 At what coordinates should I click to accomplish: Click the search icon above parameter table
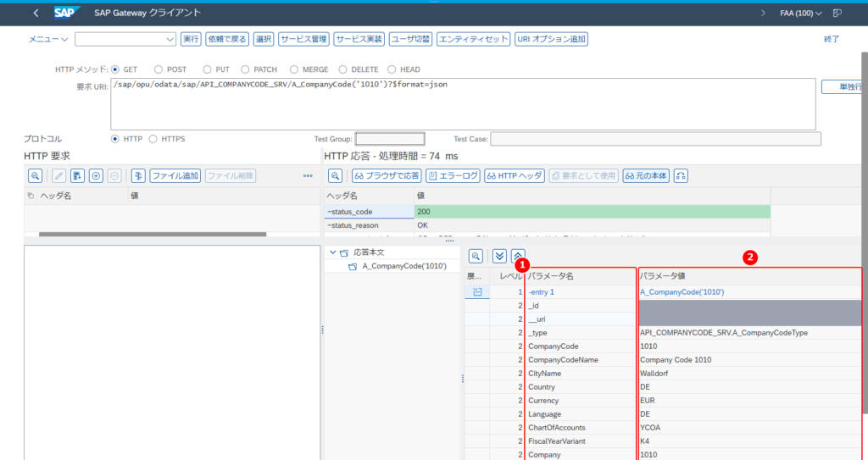point(476,256)
